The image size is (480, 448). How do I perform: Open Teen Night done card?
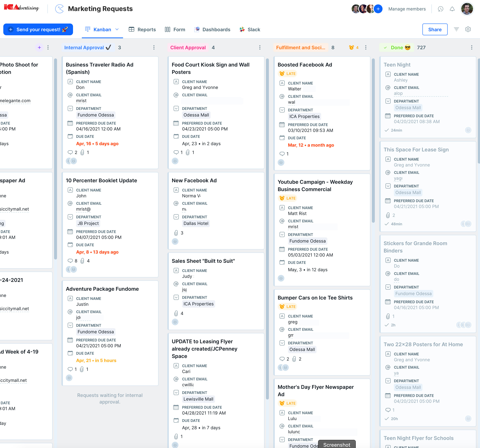point(428,97)
